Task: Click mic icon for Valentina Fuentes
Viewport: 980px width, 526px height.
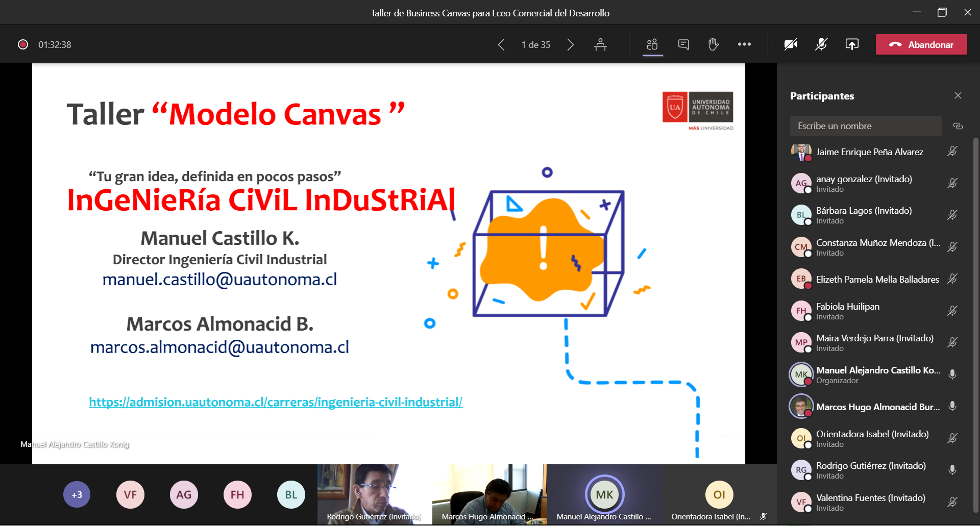Action: (x=952, y=502)
